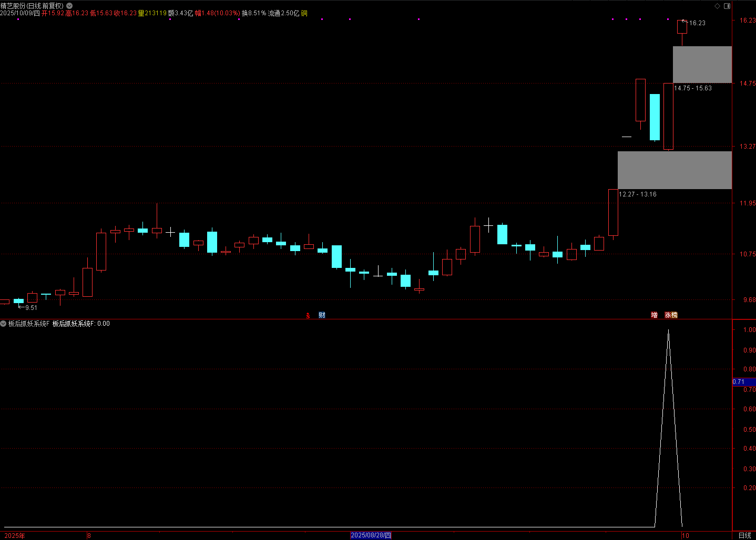
Task: Click the 10 month label on the time axis
Action: [x=685, y=536]
